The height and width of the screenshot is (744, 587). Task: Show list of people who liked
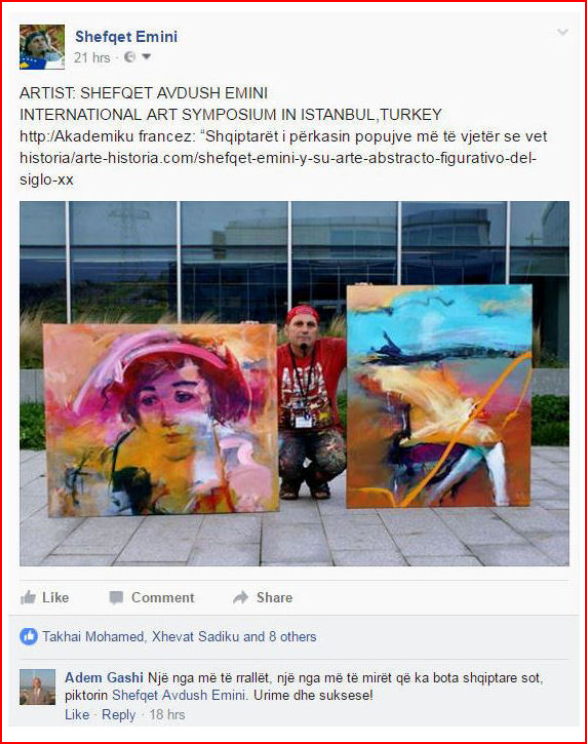(179, 636)
